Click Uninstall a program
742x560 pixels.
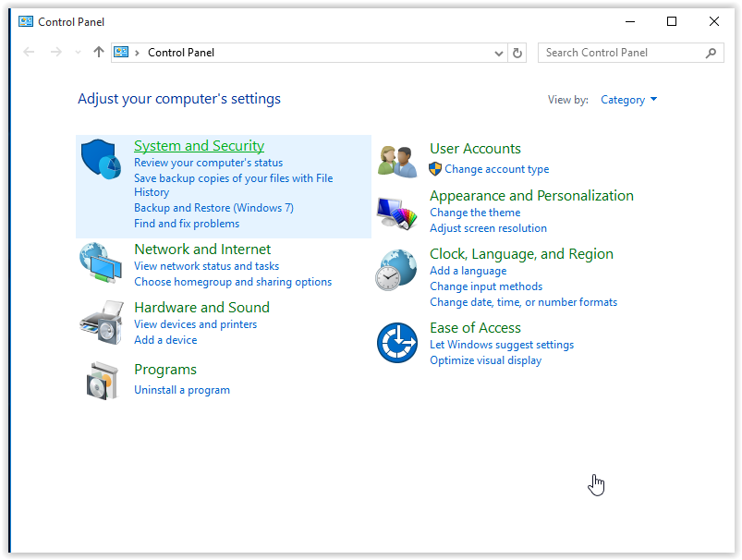pyautogui.click(x=182, y=390)
